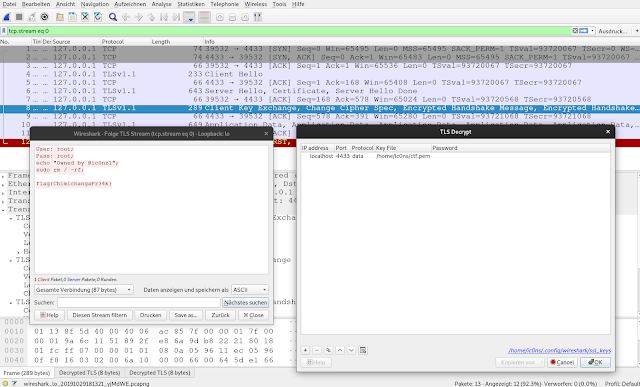Toggle packet list colorization icon

point(204,17)
